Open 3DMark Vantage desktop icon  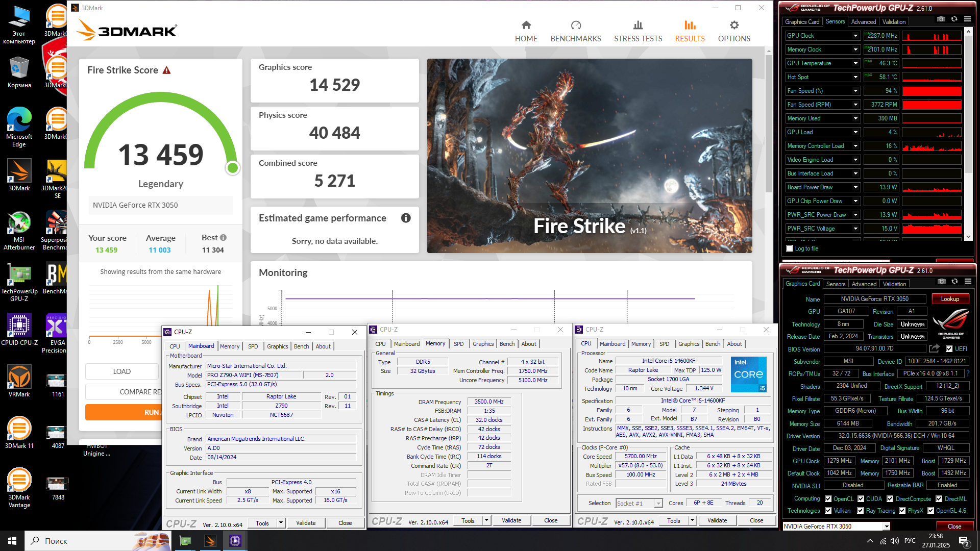tap(19, 488)
